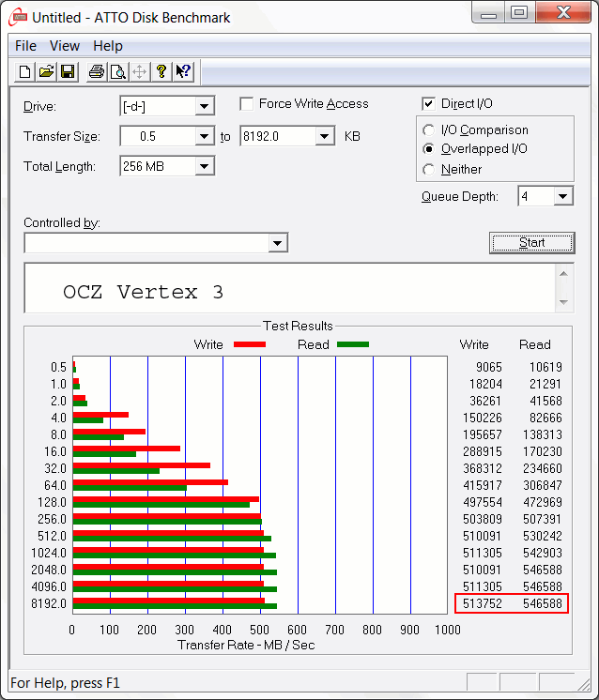The width and height of the screenshot is (599, 700).
Task: Click the Open file folder icon
Action: [46, 72]
